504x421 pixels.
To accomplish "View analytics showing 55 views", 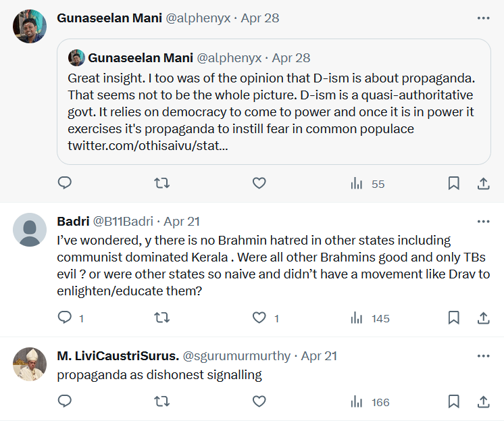I will (x=368, y=184).
